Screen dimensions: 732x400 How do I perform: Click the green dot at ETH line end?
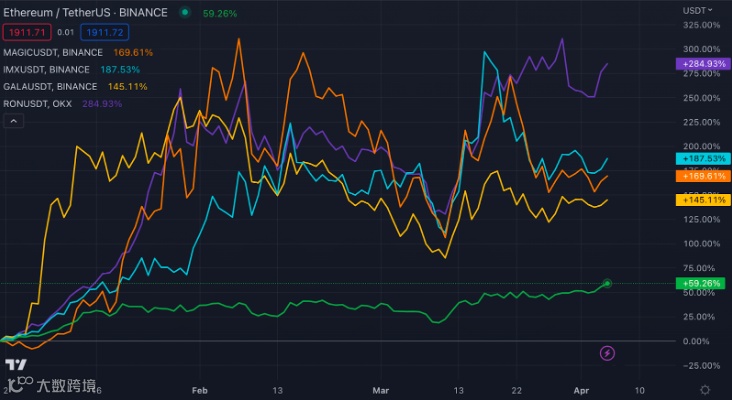[x=607, y=283]
